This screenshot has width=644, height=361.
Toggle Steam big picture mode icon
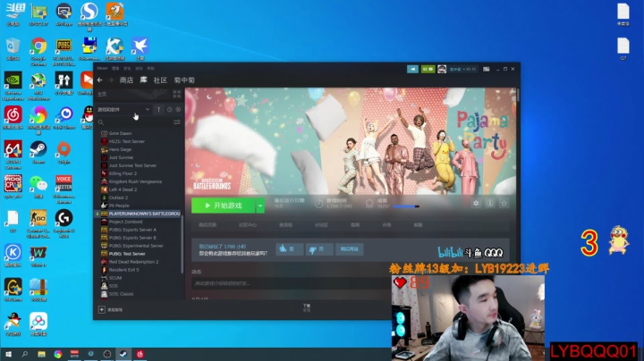[x=487, y=69]
